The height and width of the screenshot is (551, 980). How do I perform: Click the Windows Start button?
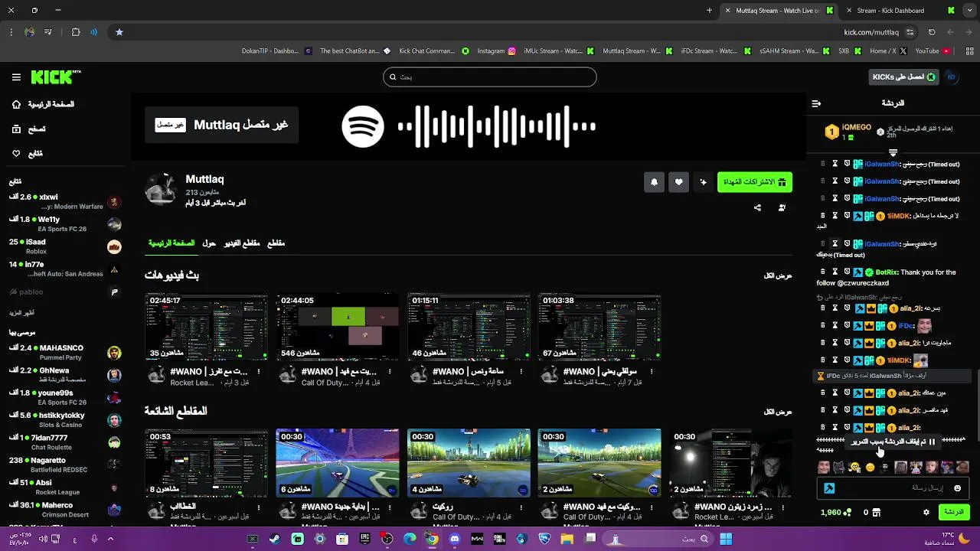(x=725, y=540)
